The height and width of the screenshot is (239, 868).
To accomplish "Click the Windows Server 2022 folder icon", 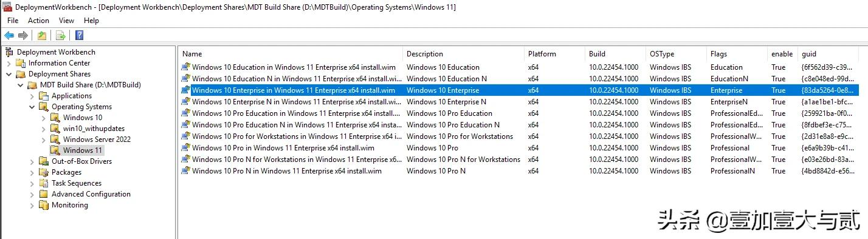I will (x=55, y=140).
